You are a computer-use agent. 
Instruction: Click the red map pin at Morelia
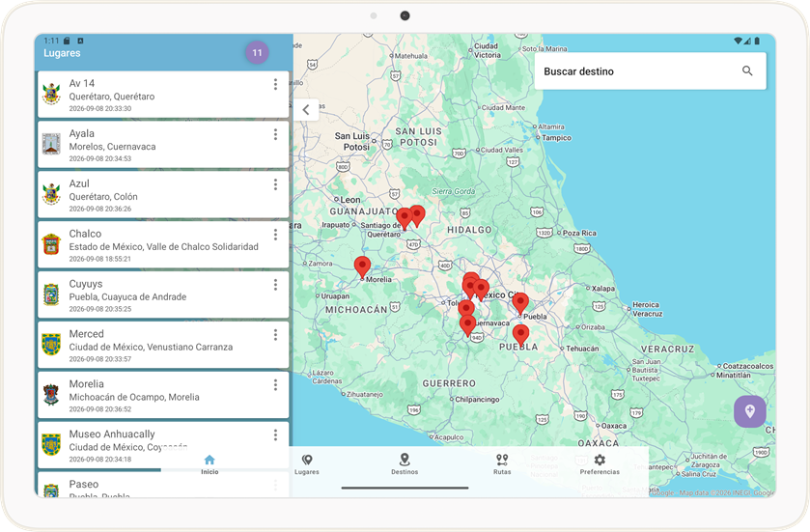(362, 267)
